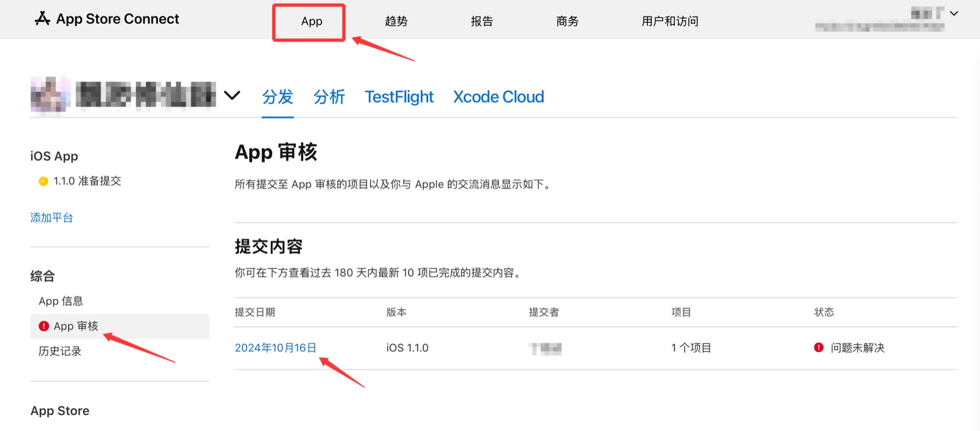Click the blurred submitter name cell

545,348
